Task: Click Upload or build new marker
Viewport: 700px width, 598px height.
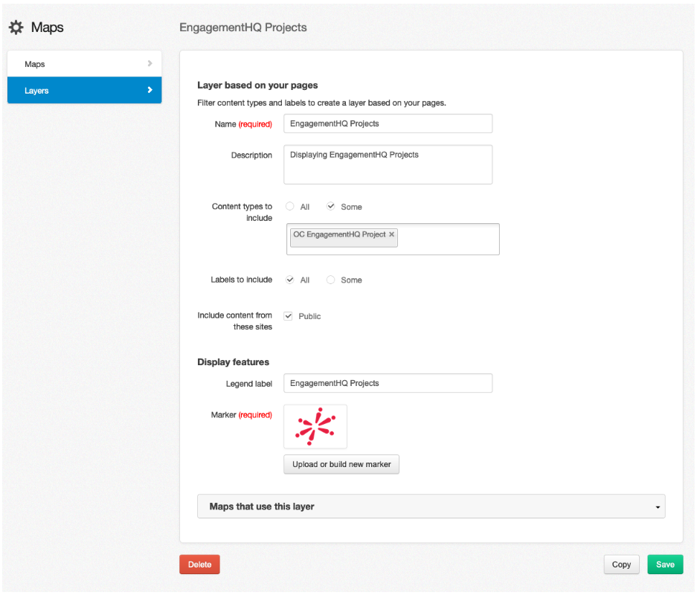Action: 341,464
